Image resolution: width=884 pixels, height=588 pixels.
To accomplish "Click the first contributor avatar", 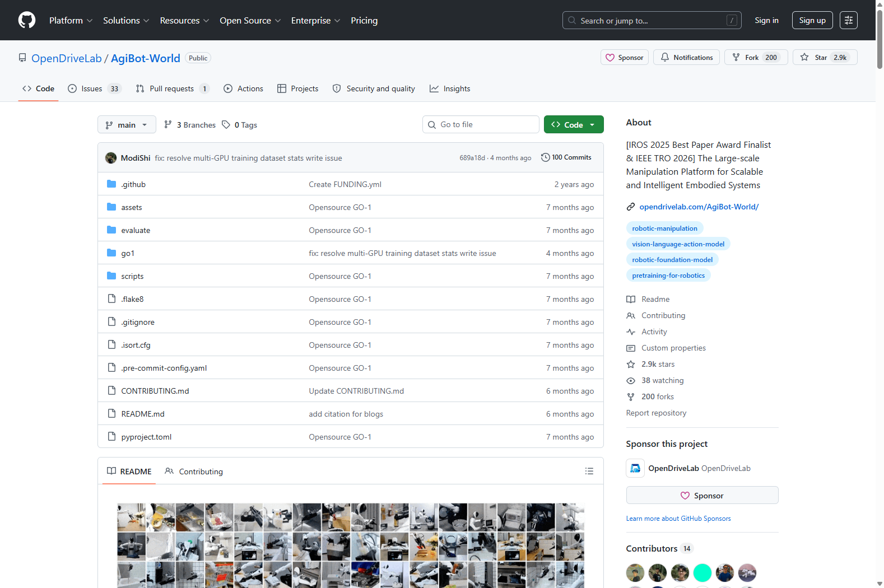I will click(635, 573).
